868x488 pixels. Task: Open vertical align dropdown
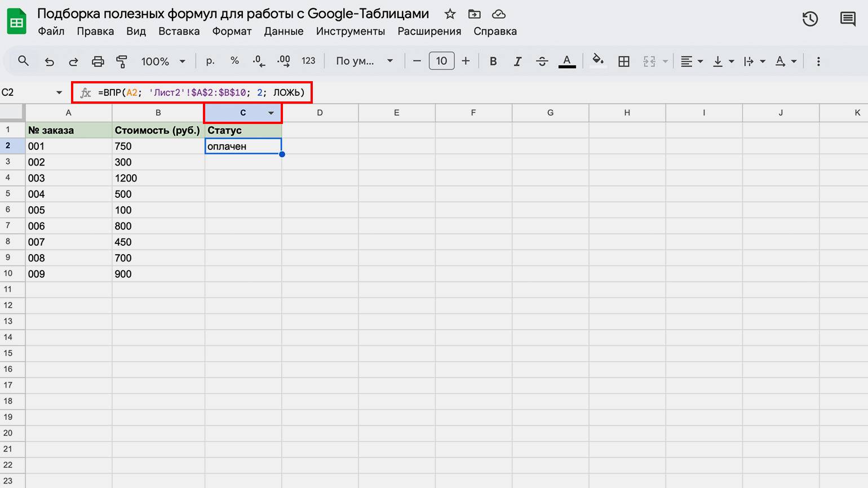723,61
